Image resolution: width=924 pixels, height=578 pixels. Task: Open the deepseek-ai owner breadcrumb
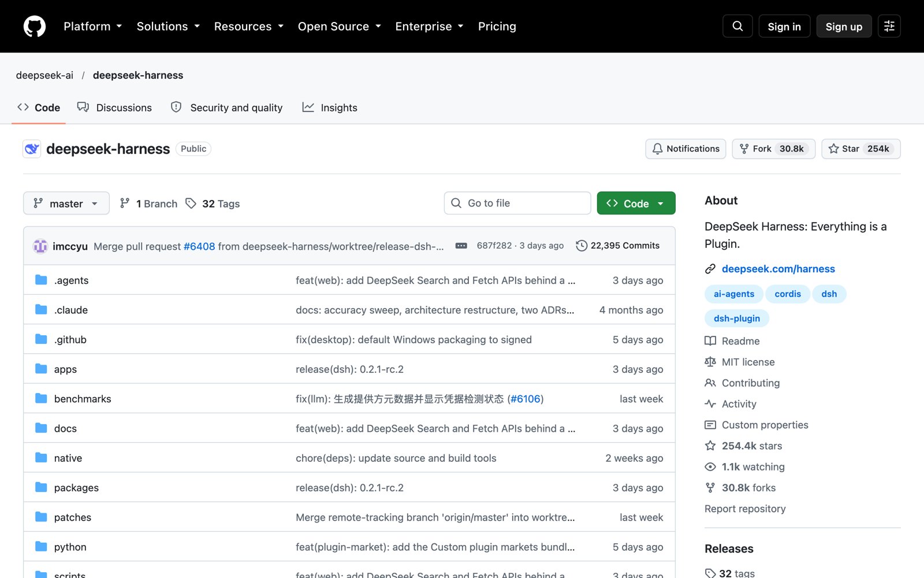click(x=44, y=75)
